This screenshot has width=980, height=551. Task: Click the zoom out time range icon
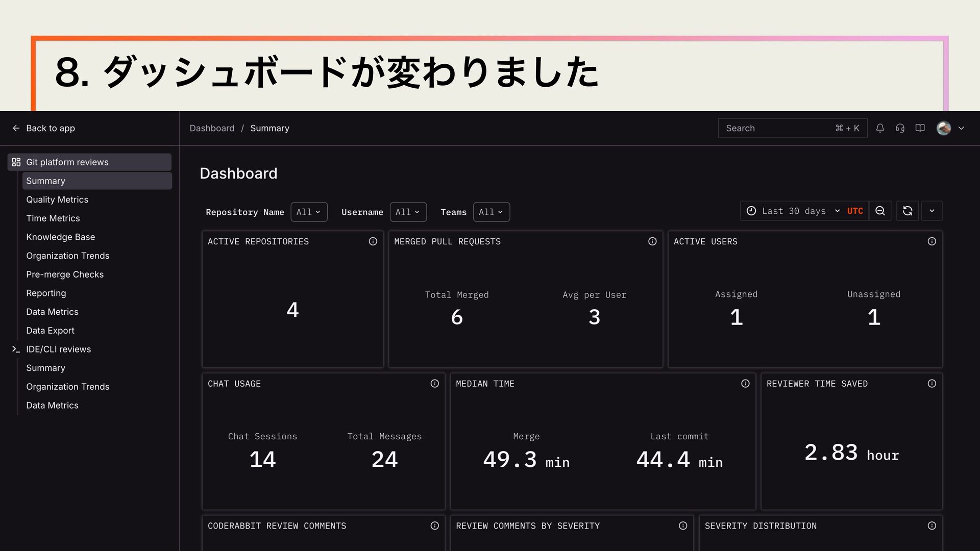[880, 211]
